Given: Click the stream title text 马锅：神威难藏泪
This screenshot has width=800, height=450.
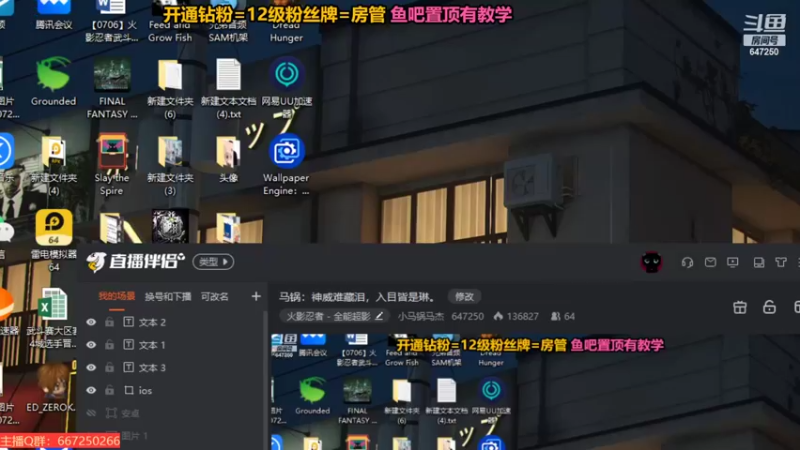Looking at the screenshot, I should [x=357, y=296].
